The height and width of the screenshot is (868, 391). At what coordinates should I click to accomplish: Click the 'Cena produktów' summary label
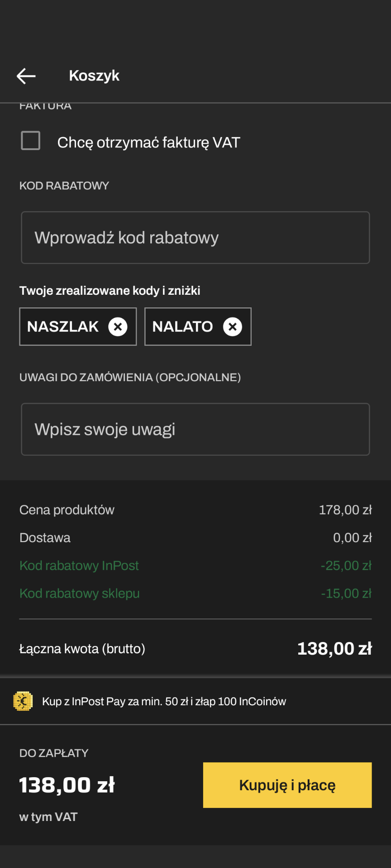click(67, 510)
